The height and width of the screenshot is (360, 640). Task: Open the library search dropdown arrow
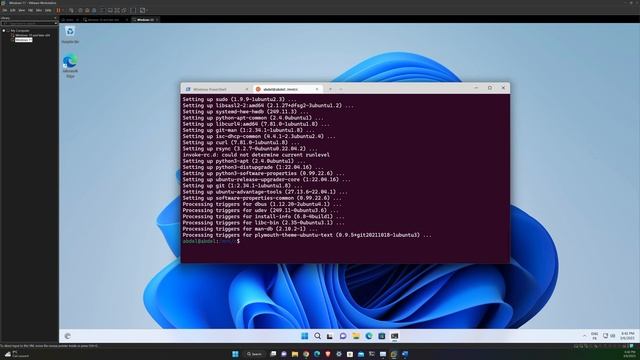click(56, 23)
